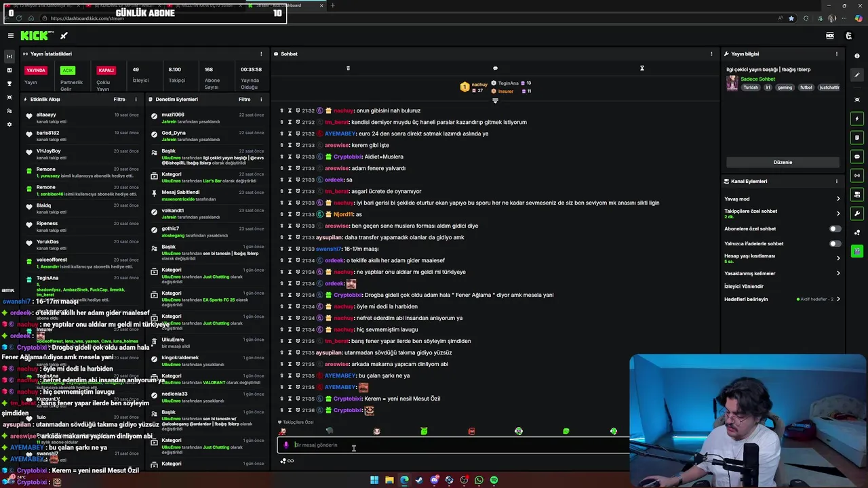Click the gaming tag

click(x=785, y=87)
